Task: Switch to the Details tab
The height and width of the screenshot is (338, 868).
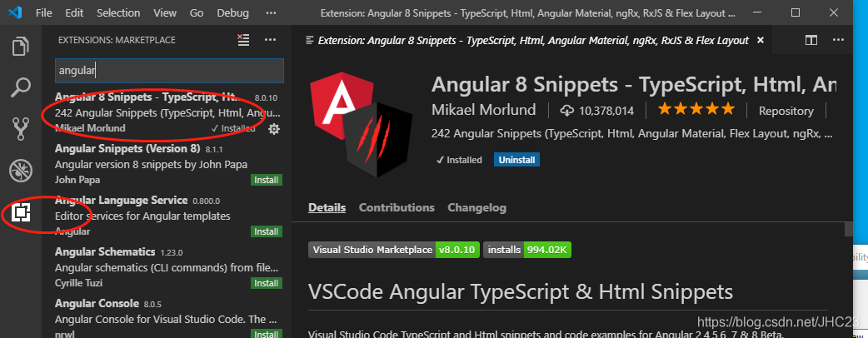Action: pyautogui.click(x=327, y=208)
